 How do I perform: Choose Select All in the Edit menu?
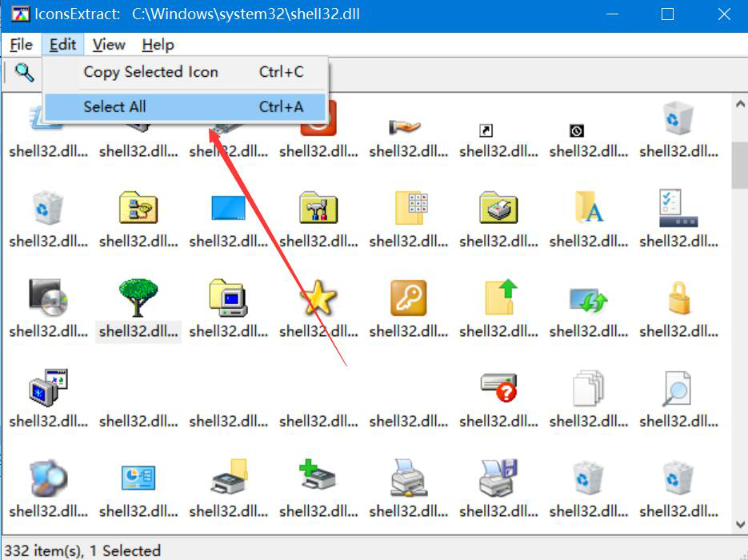tap(185, 107)
